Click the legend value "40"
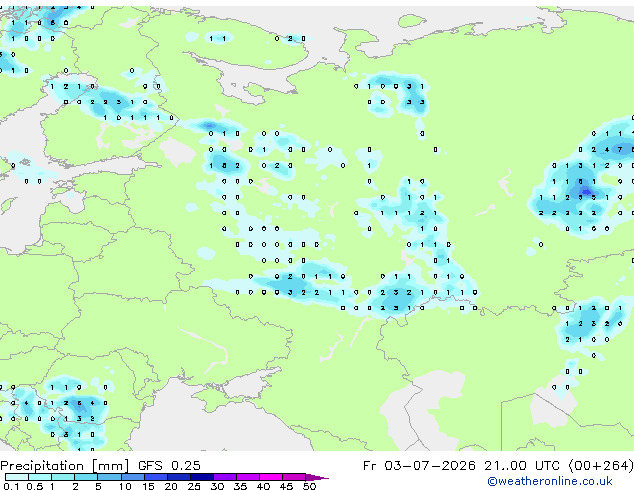 point(264,486)
